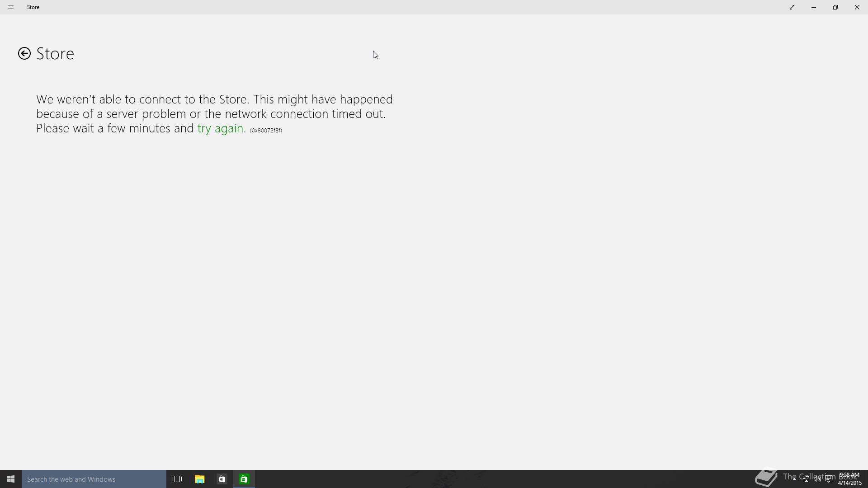Focus the Search the web and Windows box

click(94, 479)
